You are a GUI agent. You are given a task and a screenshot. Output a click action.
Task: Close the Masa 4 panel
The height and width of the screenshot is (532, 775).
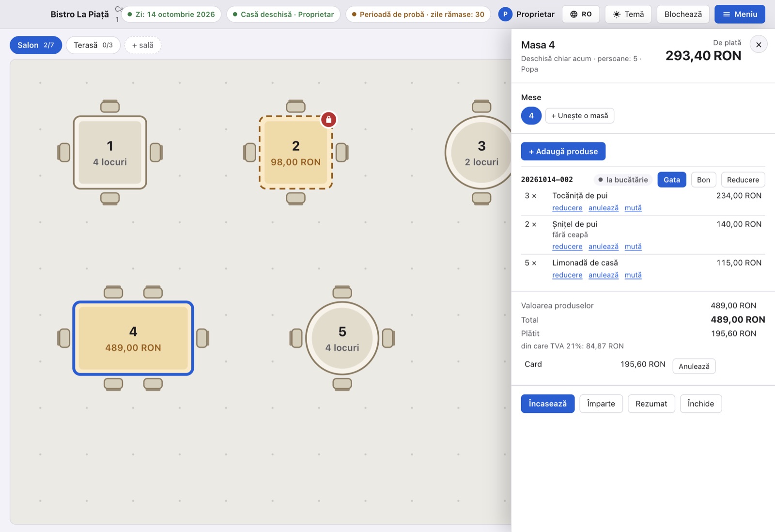point(759,45)
